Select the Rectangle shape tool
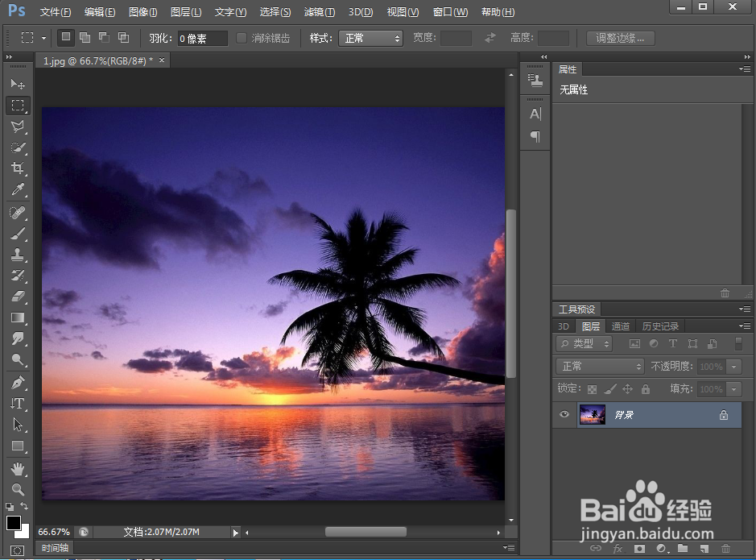This screenshot has width=756, height=560. point(18,446)
